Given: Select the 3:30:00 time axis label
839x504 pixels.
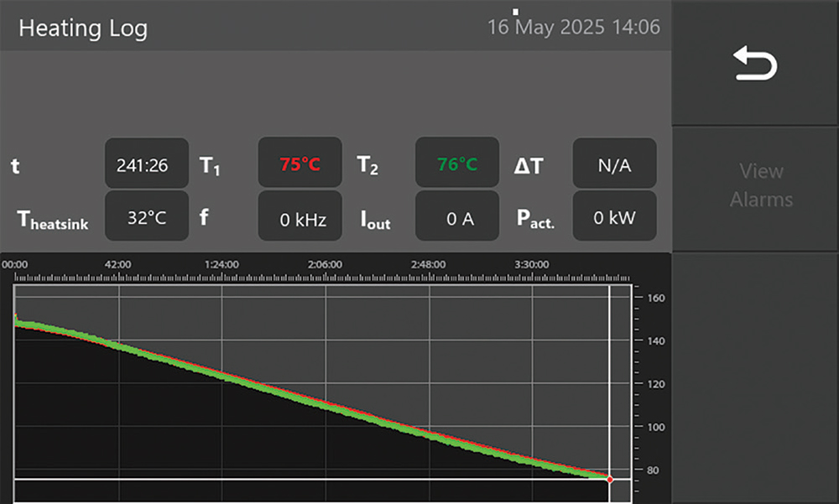Looking at the screenshot, I should tap(532, 264).
